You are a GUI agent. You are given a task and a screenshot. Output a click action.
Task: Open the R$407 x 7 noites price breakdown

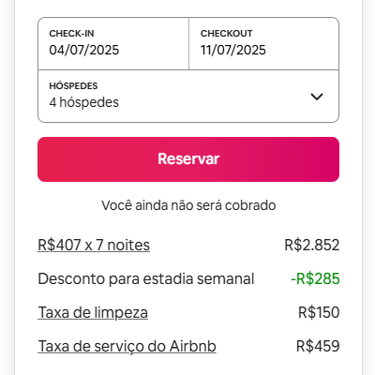[94, 245]
